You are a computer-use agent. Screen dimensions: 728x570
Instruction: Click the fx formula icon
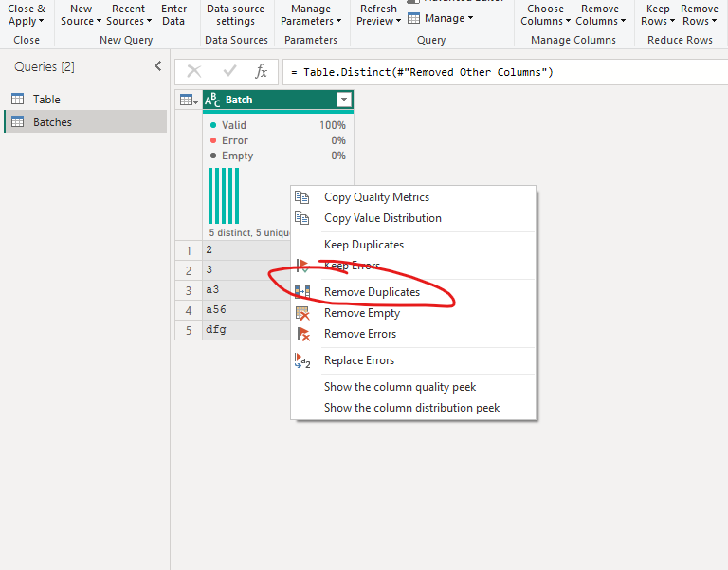(x=262, y=71)
